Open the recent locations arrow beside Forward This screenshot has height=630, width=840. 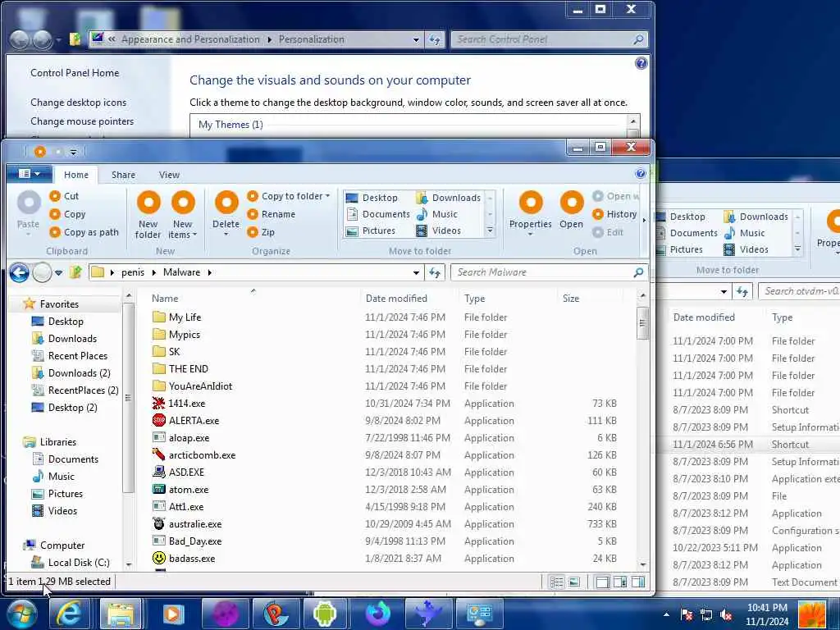point(58,272)
